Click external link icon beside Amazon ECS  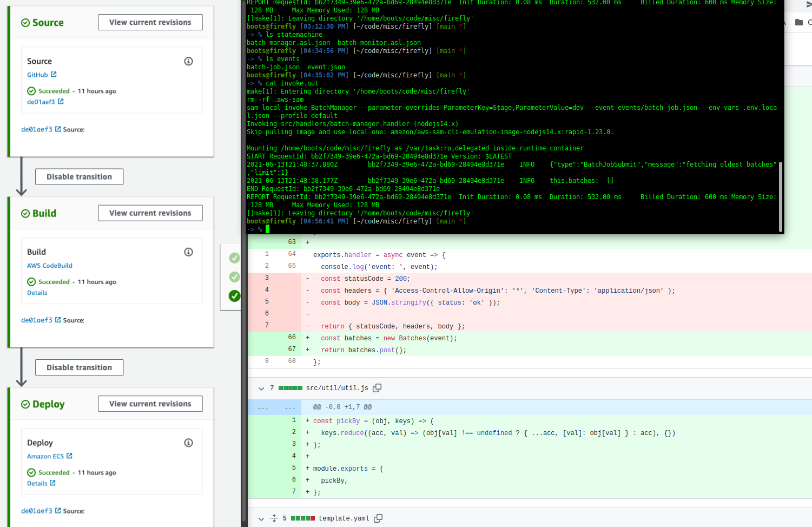tap(69, 456)
